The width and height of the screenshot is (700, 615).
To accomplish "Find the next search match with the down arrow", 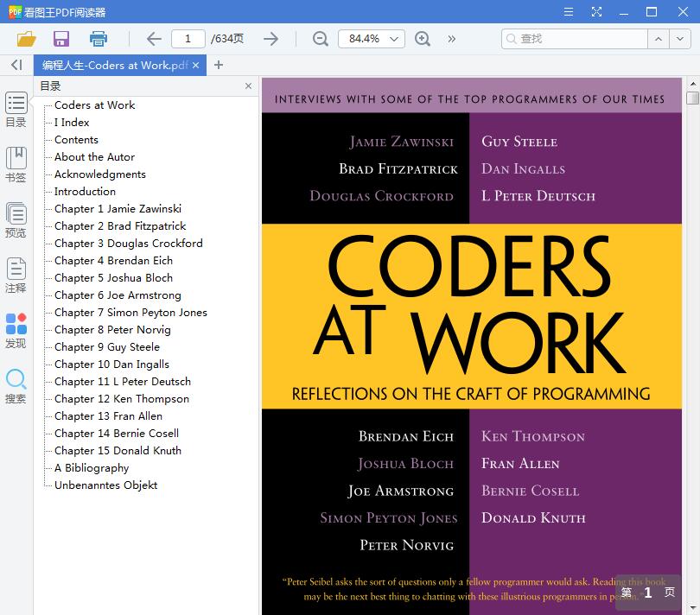I will (680, 39).
